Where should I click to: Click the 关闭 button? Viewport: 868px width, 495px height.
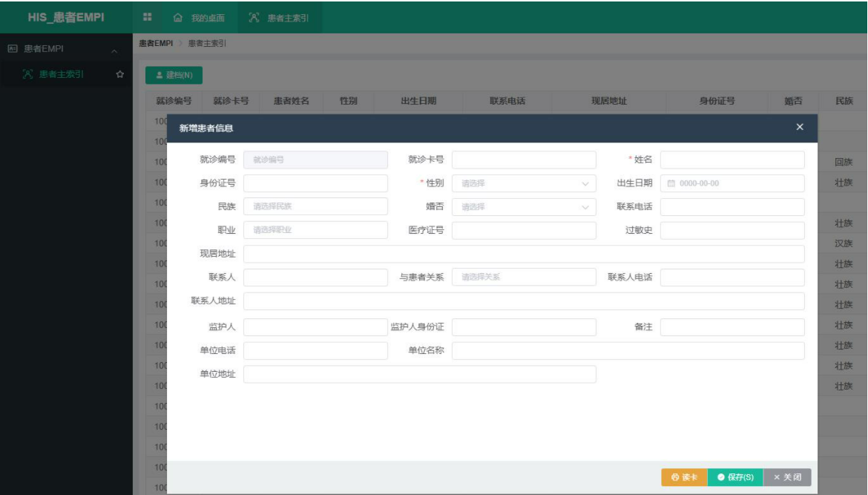click(x=787, y=476)
